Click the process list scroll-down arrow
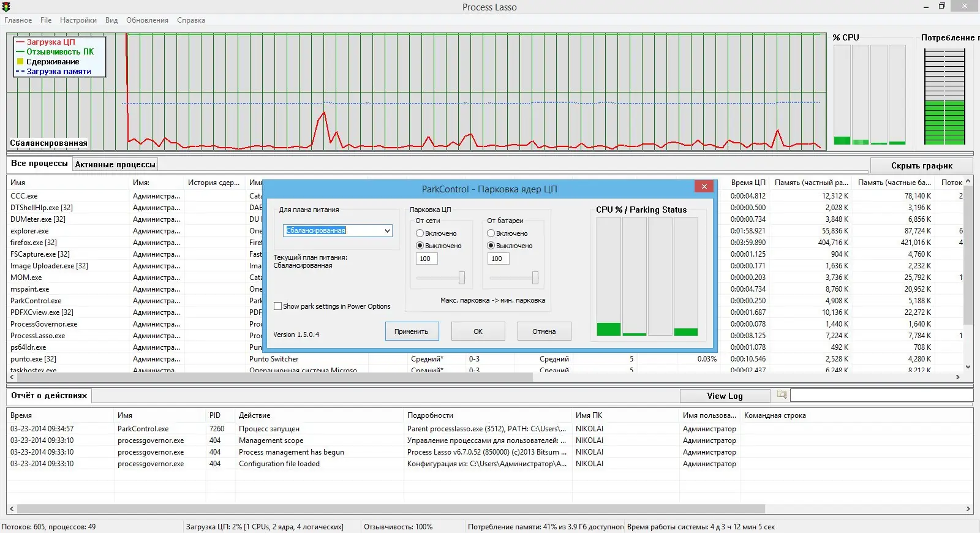 coord(968,367)
